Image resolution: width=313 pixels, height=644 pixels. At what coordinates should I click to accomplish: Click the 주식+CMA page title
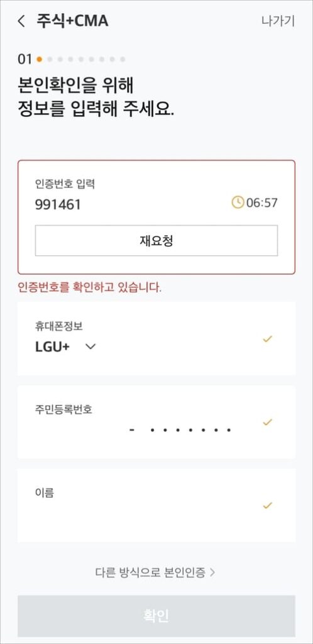tap(73, 21)
